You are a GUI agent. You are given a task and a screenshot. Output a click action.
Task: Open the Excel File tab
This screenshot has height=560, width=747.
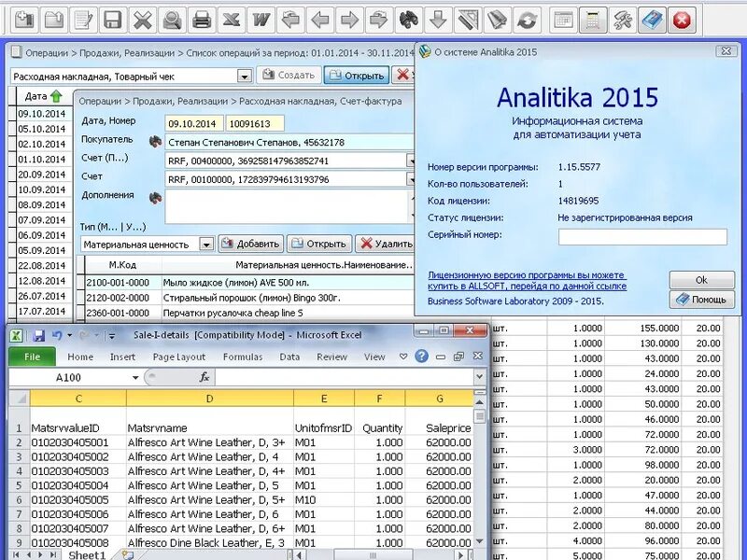32,357
